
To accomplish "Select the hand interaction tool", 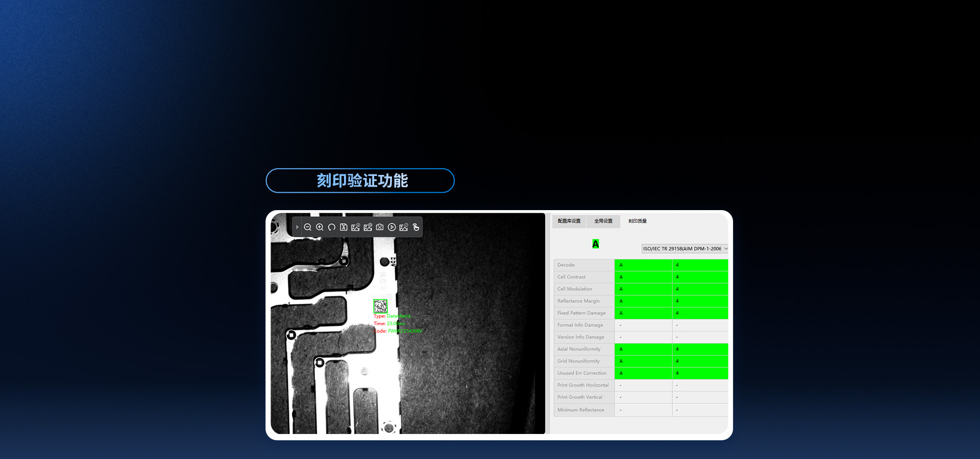I will tap(416, 227).
